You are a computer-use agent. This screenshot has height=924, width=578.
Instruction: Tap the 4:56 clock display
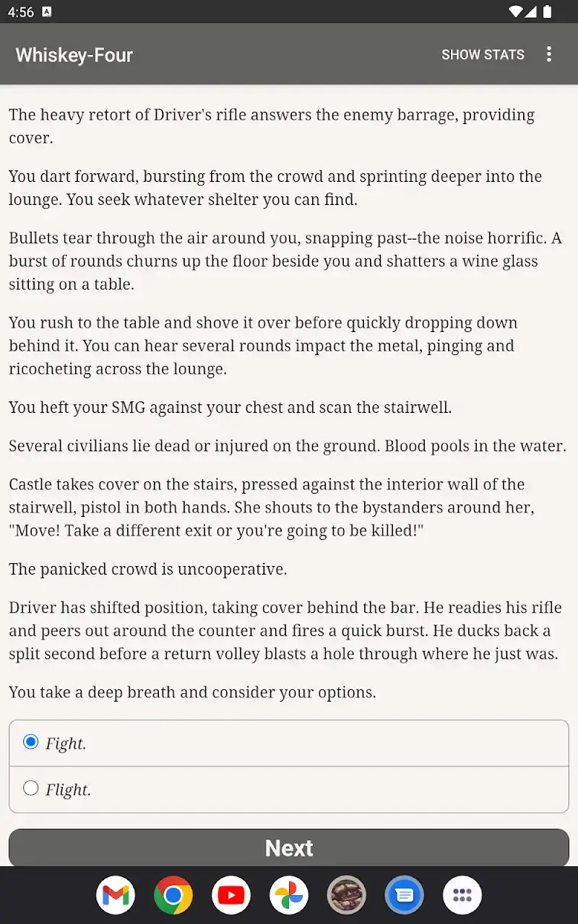point(20,11)
